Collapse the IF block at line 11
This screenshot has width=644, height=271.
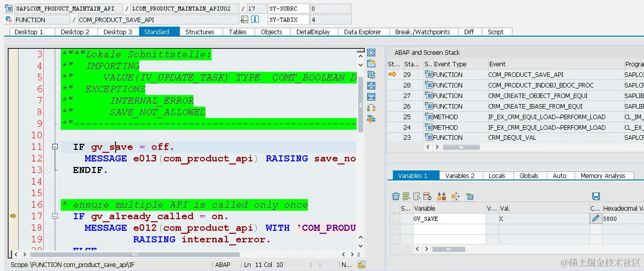pos(55,147)
